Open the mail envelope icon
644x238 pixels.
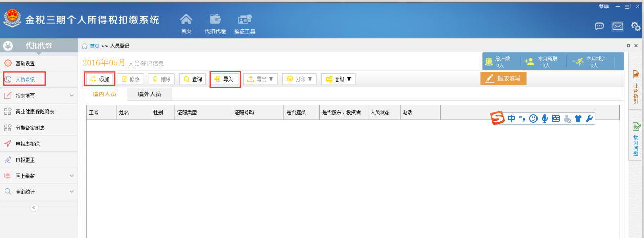click(x=617, y=26)
